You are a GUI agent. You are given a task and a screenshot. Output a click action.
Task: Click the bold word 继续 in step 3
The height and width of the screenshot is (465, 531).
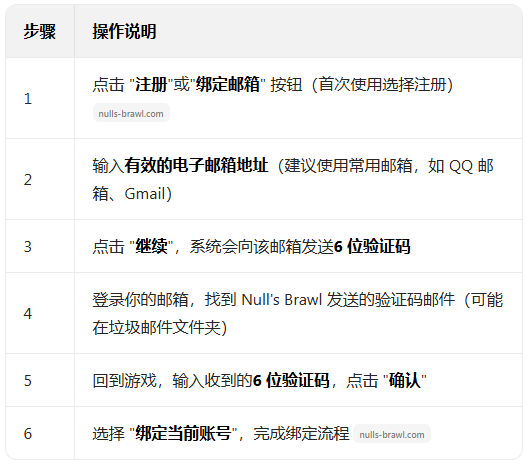tap(151, 246)
